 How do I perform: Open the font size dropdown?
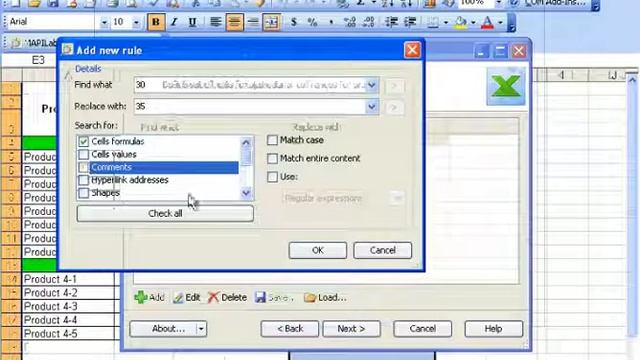click(x=136, y=22)
